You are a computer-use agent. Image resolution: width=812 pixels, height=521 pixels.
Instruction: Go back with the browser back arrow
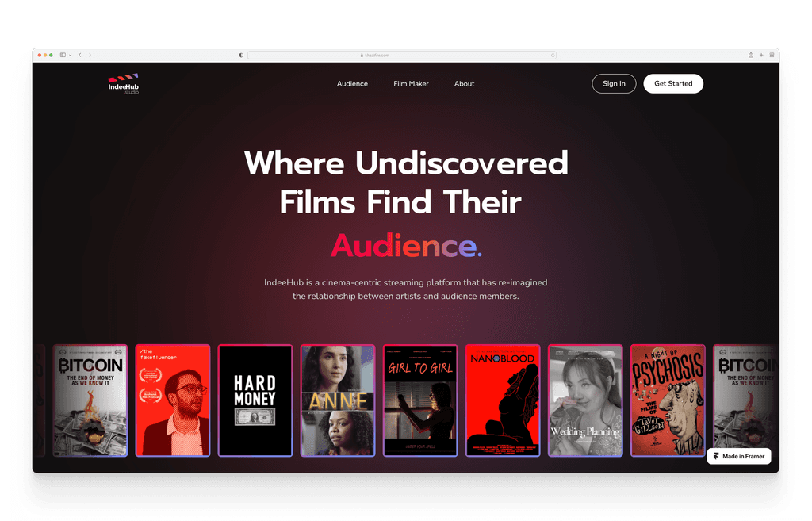tap(80, 55)
